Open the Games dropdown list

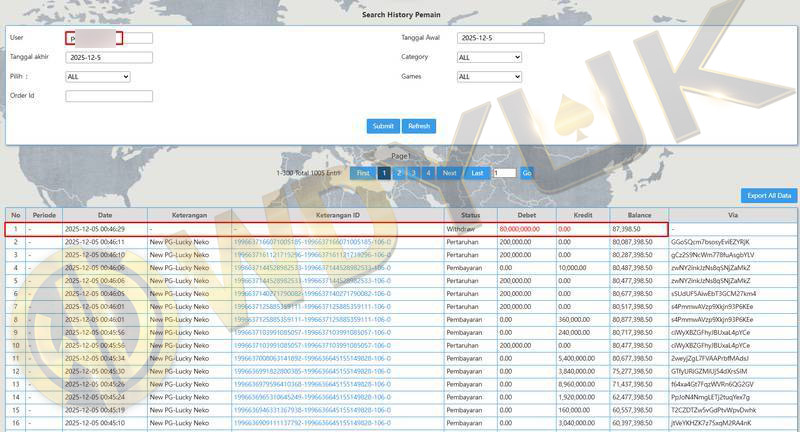(489, 76)
